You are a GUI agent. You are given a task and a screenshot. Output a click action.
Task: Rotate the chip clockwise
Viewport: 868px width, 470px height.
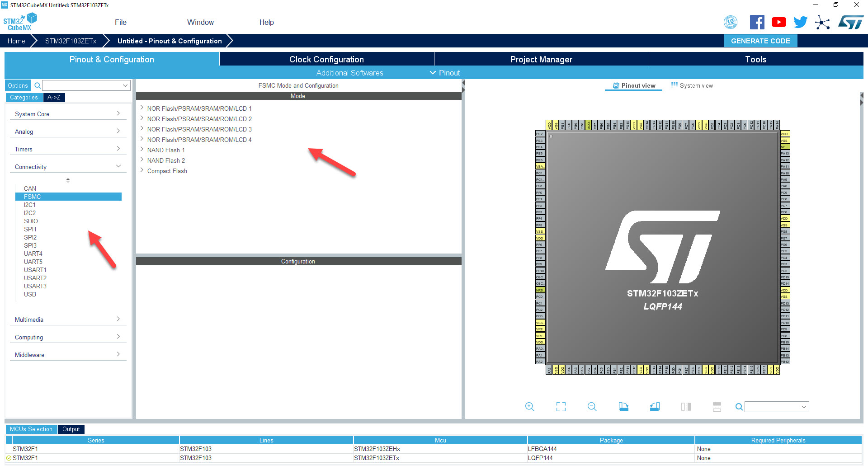coord(623,407)
